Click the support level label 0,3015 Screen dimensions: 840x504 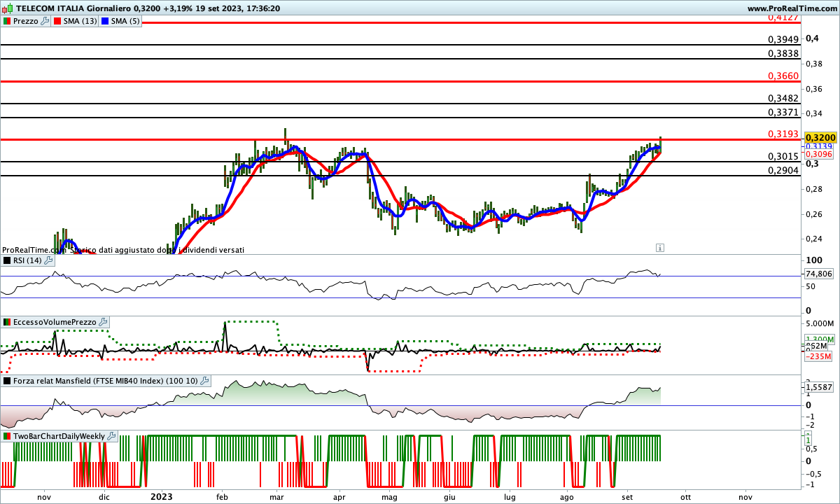783,156
